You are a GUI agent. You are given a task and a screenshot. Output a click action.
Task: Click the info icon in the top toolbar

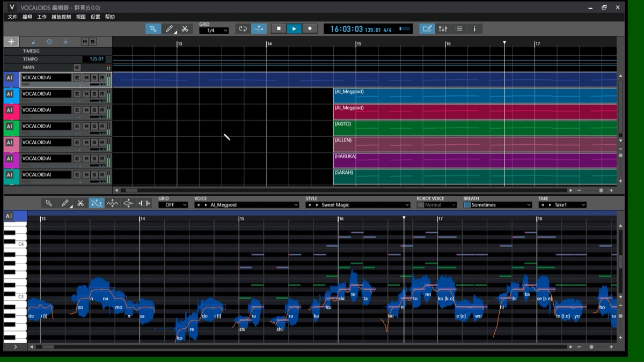(x=474, y=29)
